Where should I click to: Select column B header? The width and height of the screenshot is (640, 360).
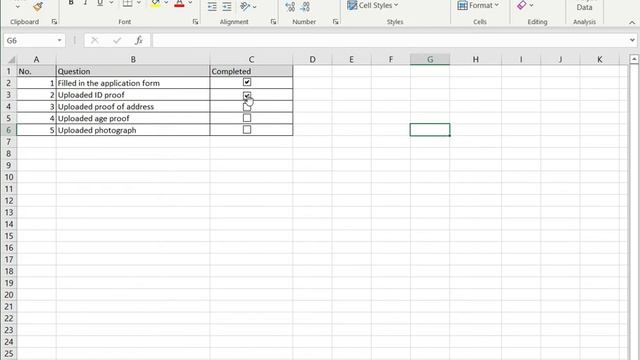click(x=133, y=60)
